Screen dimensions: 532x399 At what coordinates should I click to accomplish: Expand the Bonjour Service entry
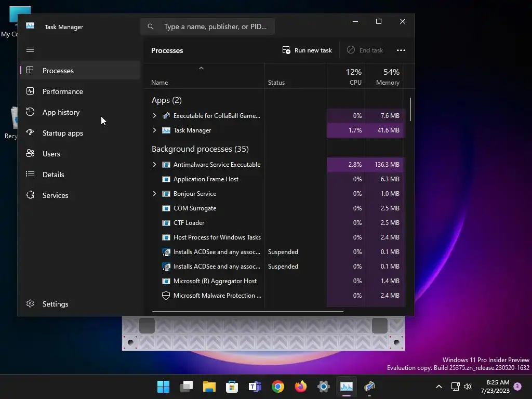(x=154, y=194)
